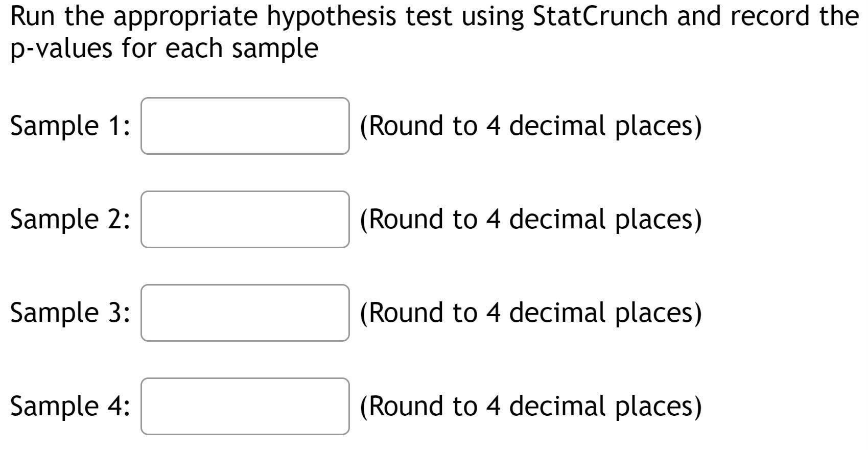Click the rounding hint next to Sample 1
The height and width of the screenshot is (450, 868).
click(x=531, y=125)
